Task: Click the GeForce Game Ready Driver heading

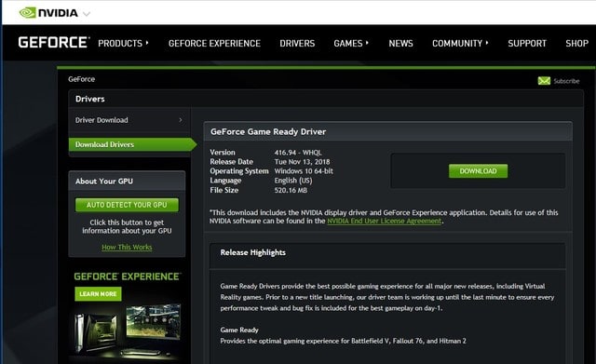Action: click(x=268, y=131)
